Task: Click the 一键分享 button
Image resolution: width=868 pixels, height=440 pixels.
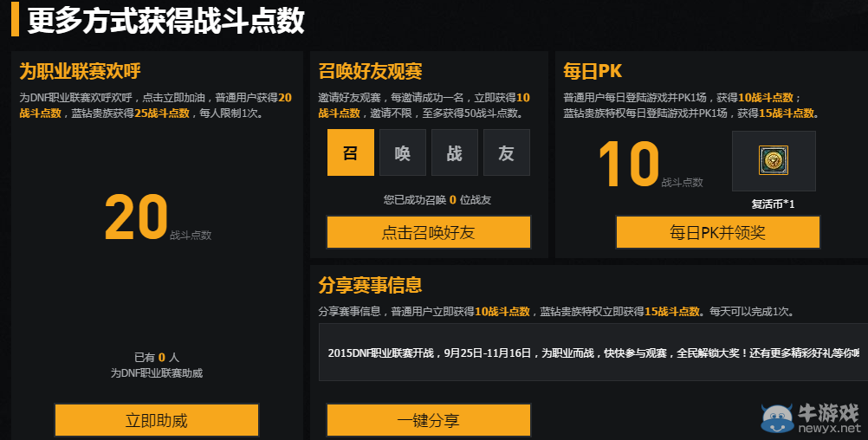Action: 429,420
